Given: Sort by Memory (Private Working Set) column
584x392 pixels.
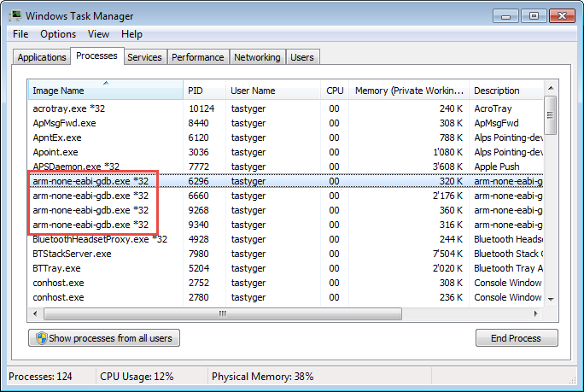Looking at the screenshot, I should (409, 91).
